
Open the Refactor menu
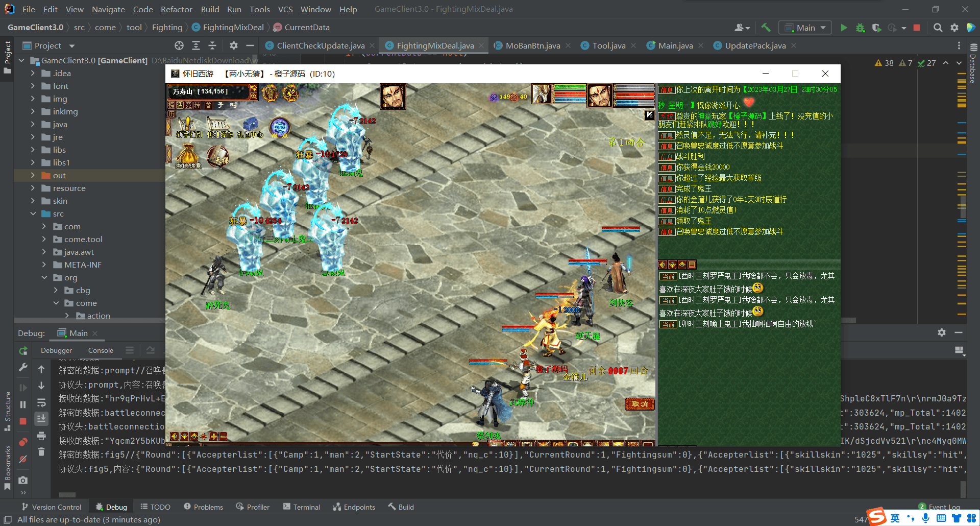pos(176,9)
